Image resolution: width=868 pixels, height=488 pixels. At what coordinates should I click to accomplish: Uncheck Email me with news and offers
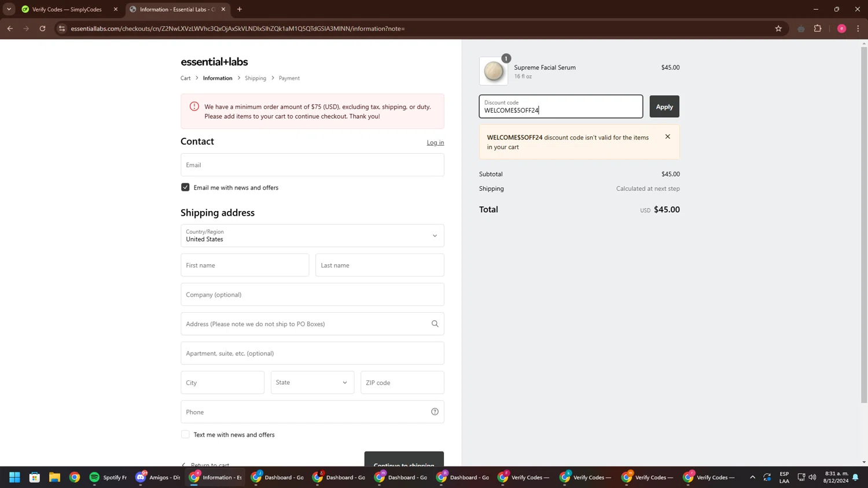185,187
